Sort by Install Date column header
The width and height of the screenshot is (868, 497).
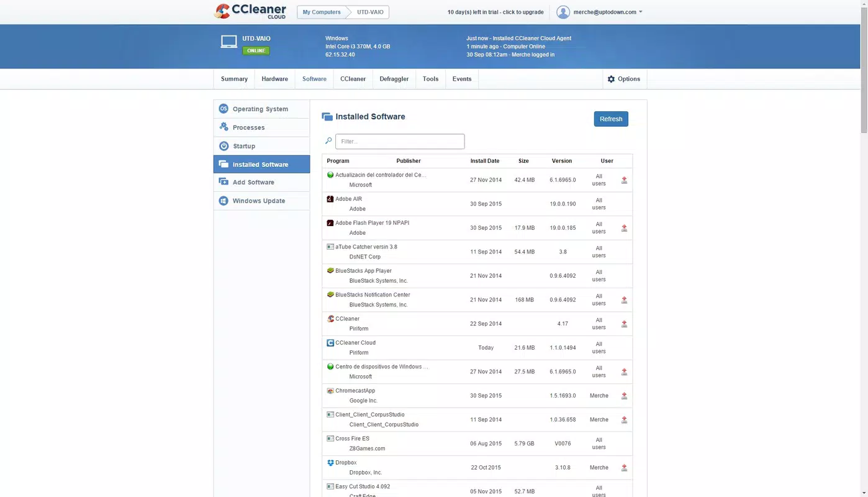click(485, 161)
